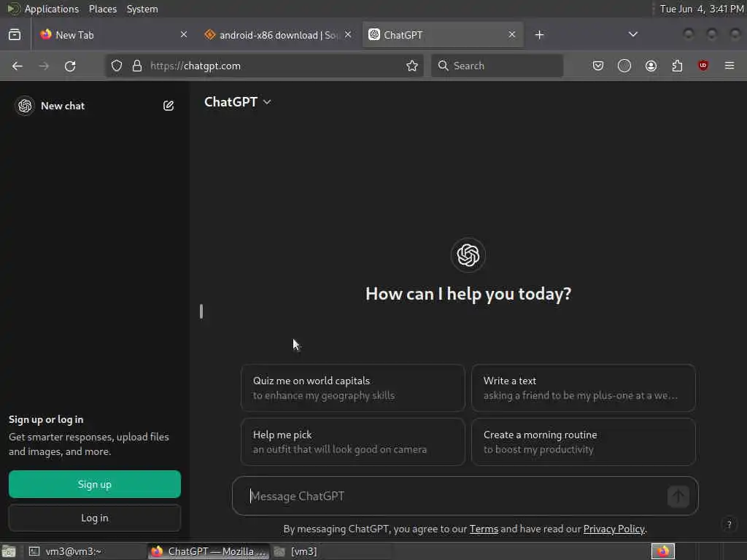This screenshot has width=747, height=560.
Task: Click the site security padlock icon
Action: click(x=137, y=66)
